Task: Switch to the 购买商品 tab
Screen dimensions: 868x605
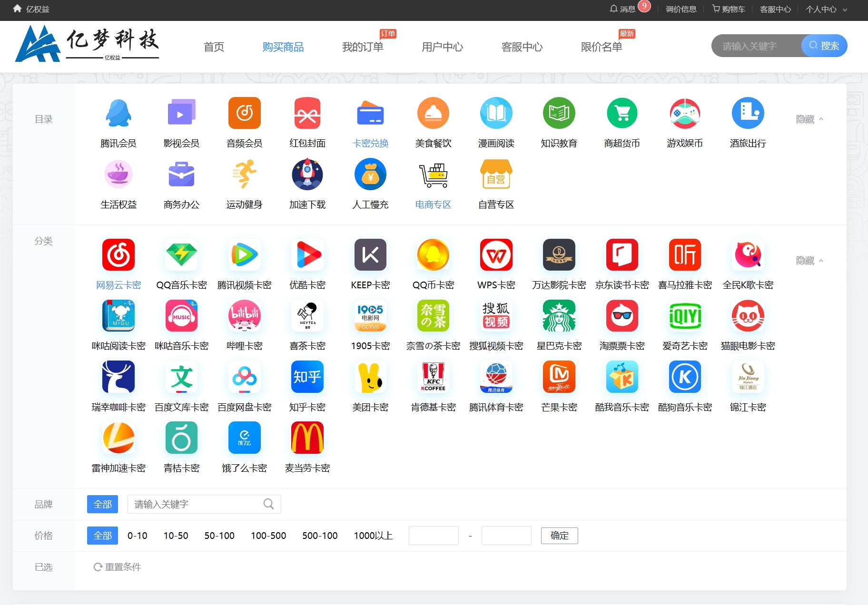Action: (283, 47)
